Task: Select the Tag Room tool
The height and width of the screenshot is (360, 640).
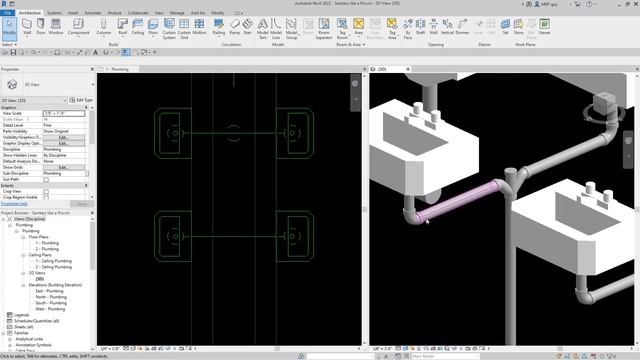Action: pos(342,29)
